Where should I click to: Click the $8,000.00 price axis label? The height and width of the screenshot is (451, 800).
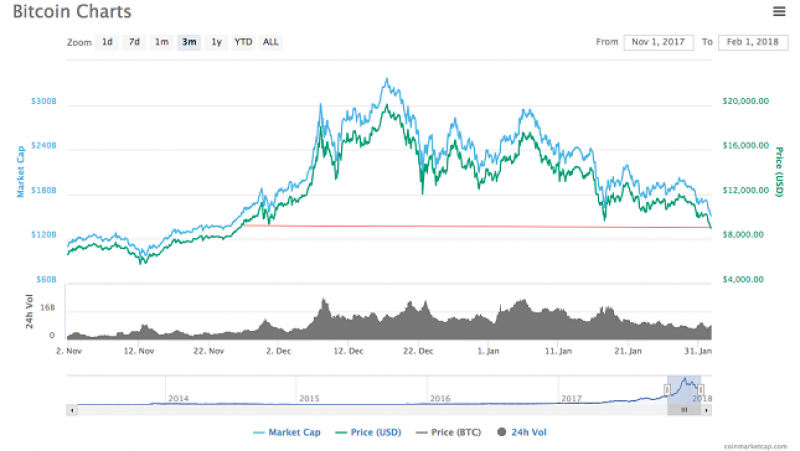click(743, 235)
